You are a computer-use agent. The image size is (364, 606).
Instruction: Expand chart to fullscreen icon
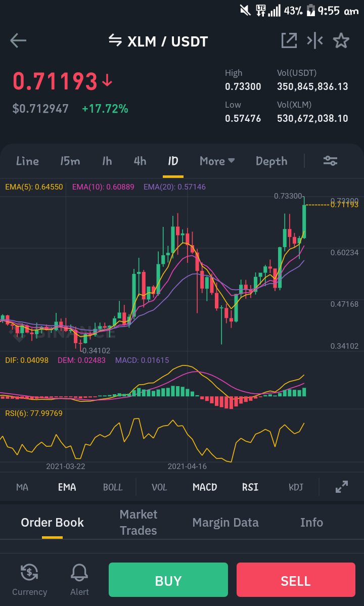[342, 487]
